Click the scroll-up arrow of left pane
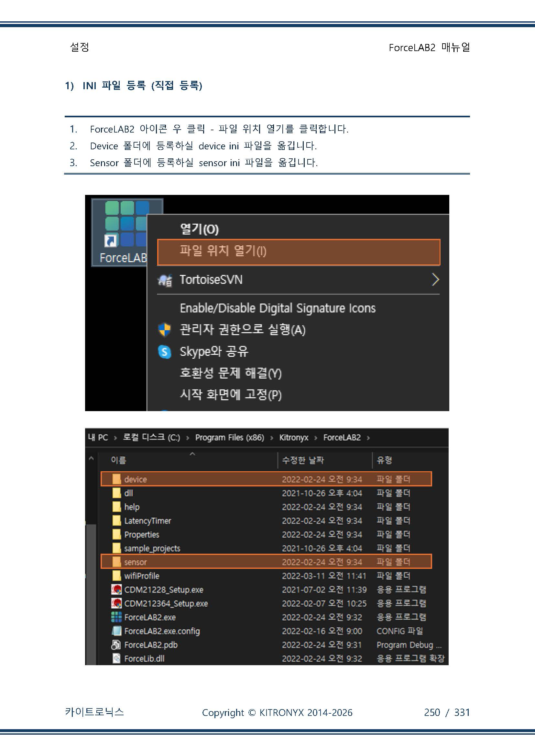535x756 pixels. (91, 458)
